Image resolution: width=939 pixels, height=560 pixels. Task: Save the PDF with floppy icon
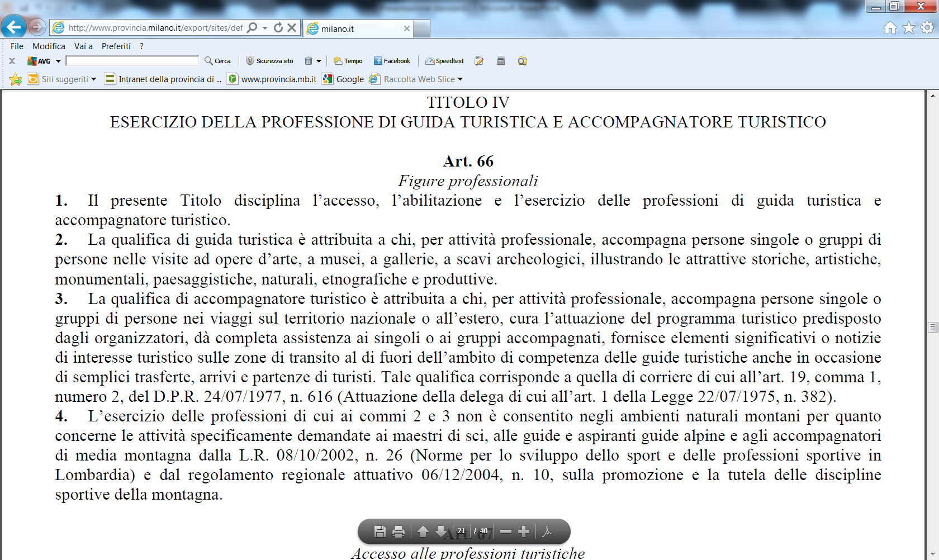(380, 531)
